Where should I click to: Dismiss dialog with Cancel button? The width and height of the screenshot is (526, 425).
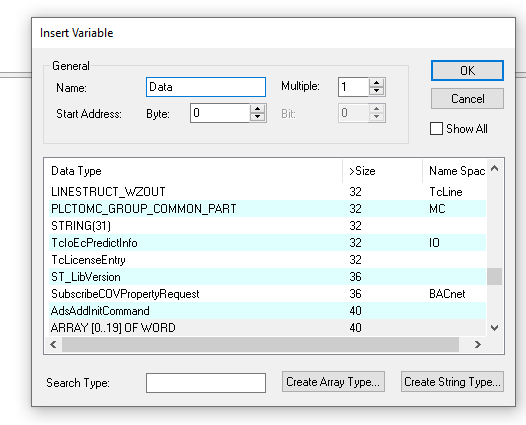(467, 99)
